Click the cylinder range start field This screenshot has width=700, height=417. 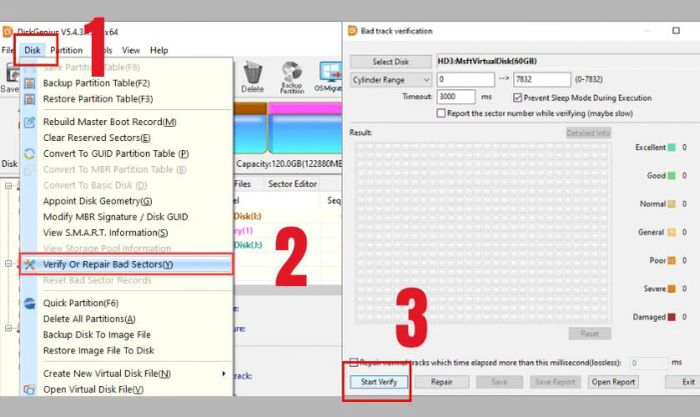click(x=466, y=79)
